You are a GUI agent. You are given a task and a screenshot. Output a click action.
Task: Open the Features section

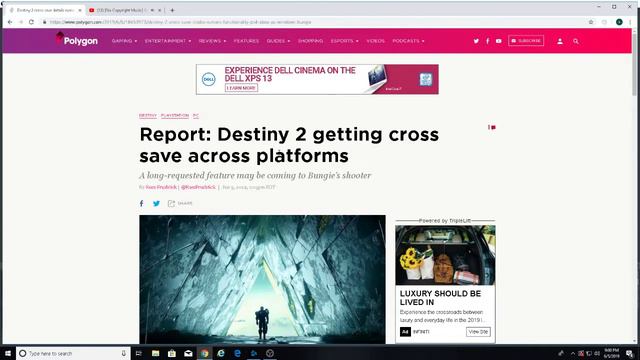246,41
